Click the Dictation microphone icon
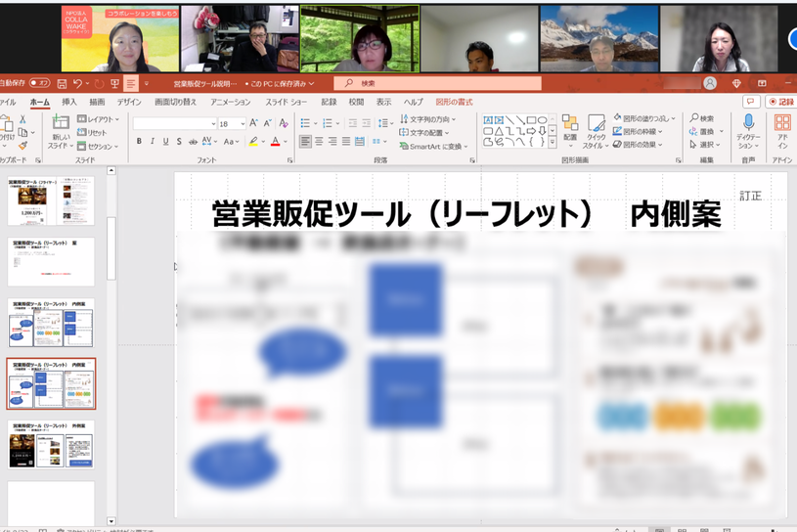797x532 pixels. pos(748,124)
